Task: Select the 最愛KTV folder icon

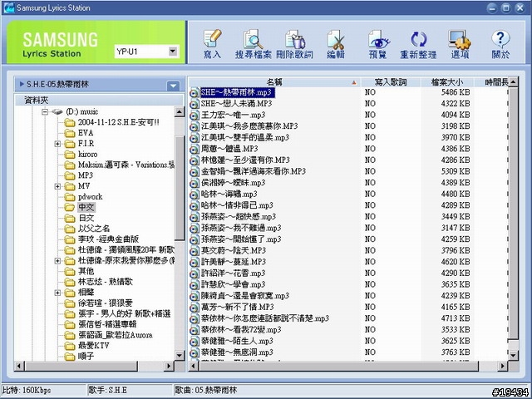Action: (x=70, y=346)
